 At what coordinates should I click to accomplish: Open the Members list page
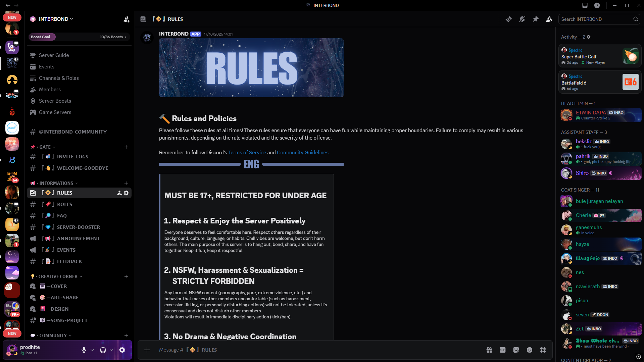pos(79,90)
